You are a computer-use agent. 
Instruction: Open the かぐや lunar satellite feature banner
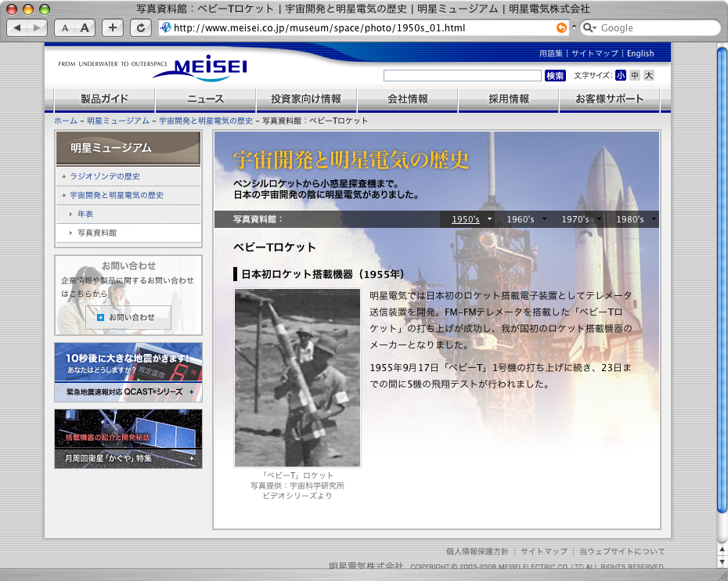pos(128,439)
